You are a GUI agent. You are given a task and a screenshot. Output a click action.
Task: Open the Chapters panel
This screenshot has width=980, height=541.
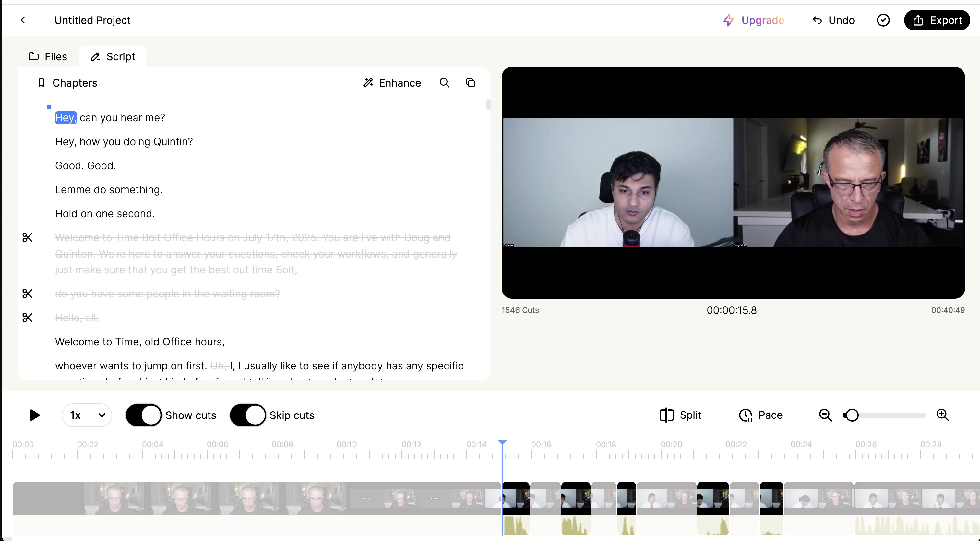67,83
